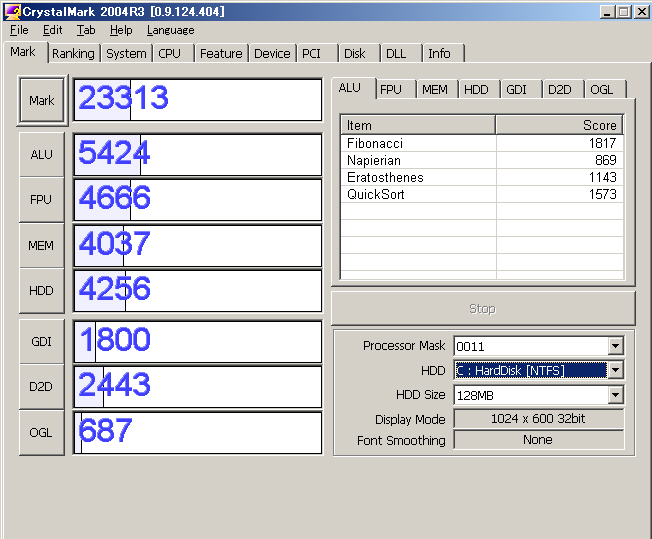Click the HDD score bar 4256

coord(198,291)
